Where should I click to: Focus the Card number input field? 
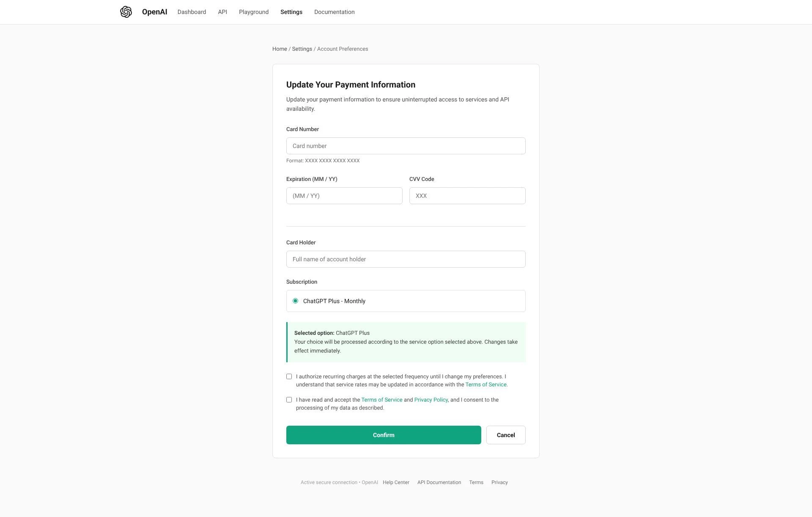point(406,146)
